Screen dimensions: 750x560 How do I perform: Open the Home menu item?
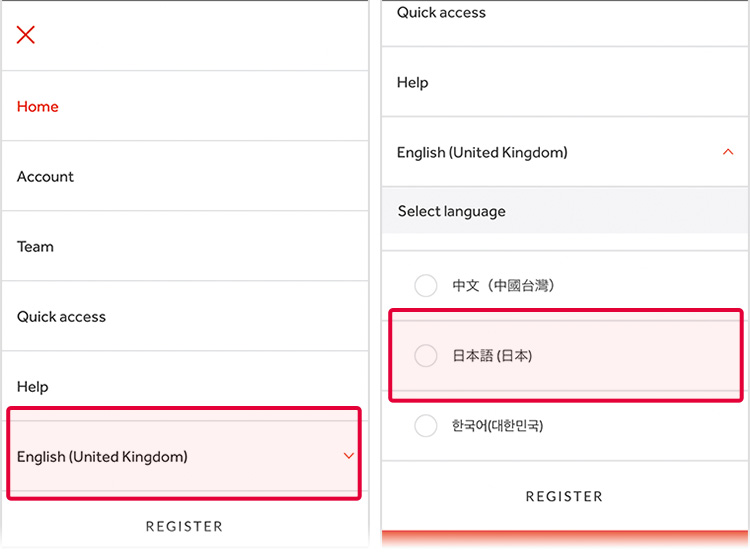[x=185, y=106]
